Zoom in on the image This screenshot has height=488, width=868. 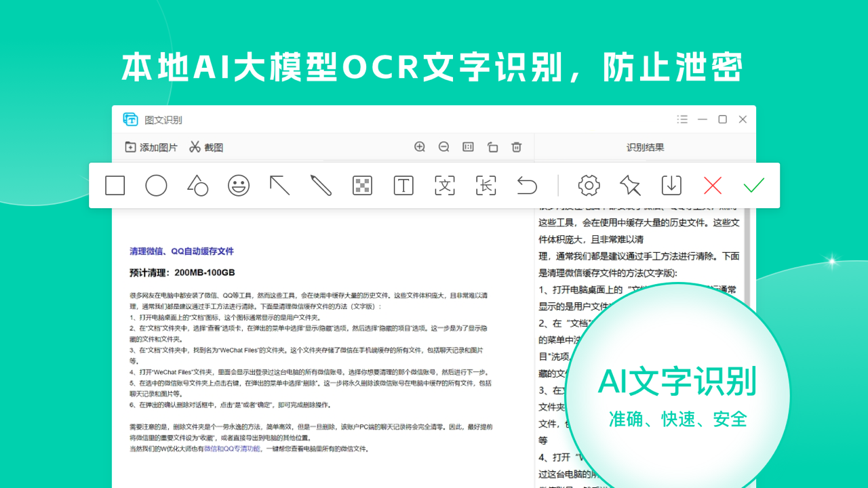point(420,147)
